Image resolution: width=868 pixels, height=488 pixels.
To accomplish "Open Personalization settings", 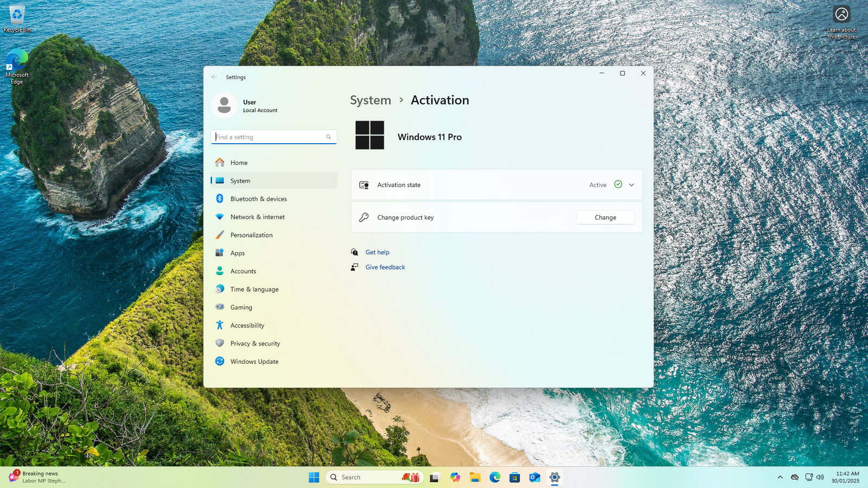I will click(273, 235).
